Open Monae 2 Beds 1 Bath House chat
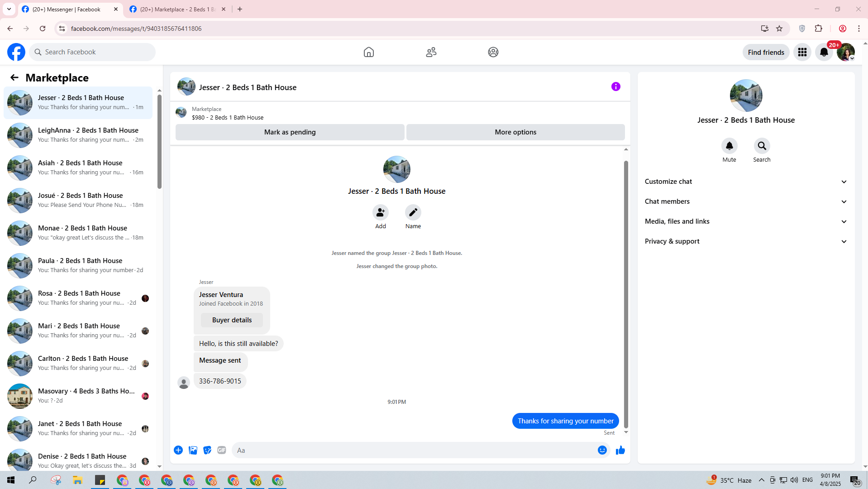This screenshot has width=868, height=489. 78,233
